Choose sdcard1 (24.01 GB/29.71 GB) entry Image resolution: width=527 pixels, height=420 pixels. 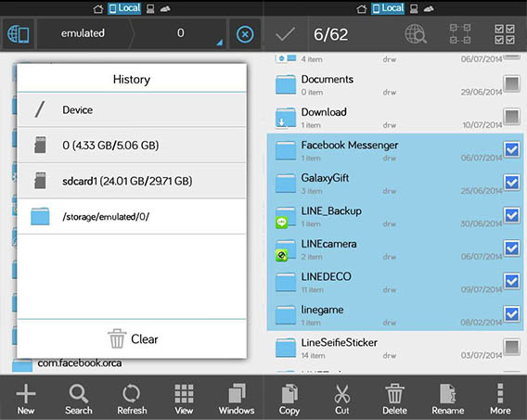(x=132, y=181)
